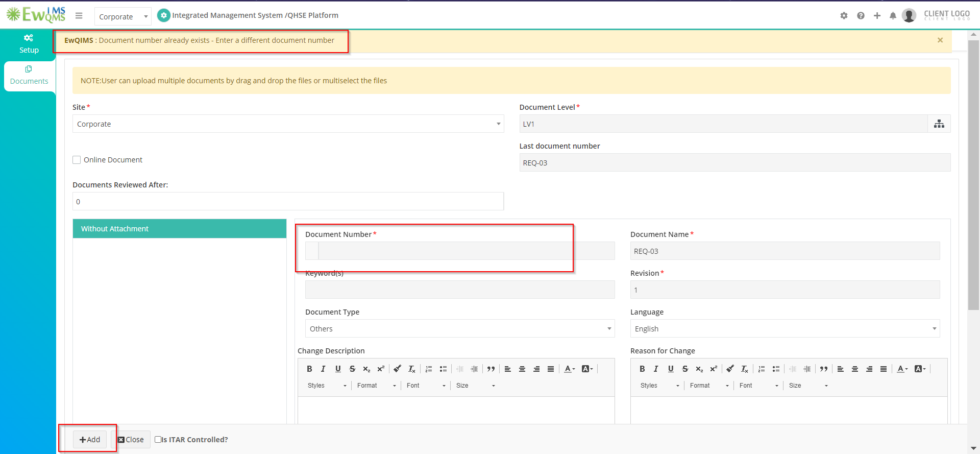Open the Corporate dropdown in the header
Screen dimensions: 980x454
(123, 16)
